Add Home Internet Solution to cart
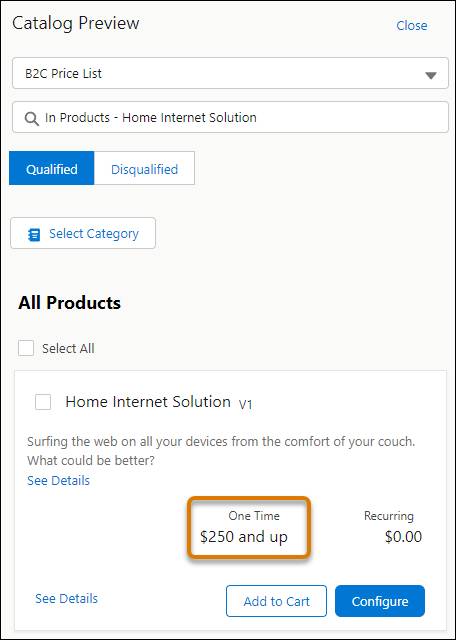456x640 pixels. click(276, 601)
